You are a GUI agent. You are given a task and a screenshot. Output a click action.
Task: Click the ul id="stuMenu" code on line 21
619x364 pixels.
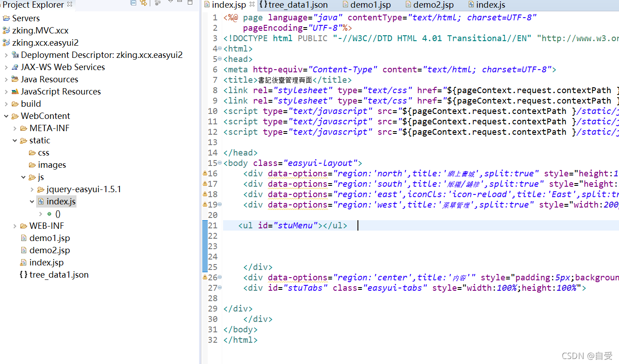tap(293, 225)
